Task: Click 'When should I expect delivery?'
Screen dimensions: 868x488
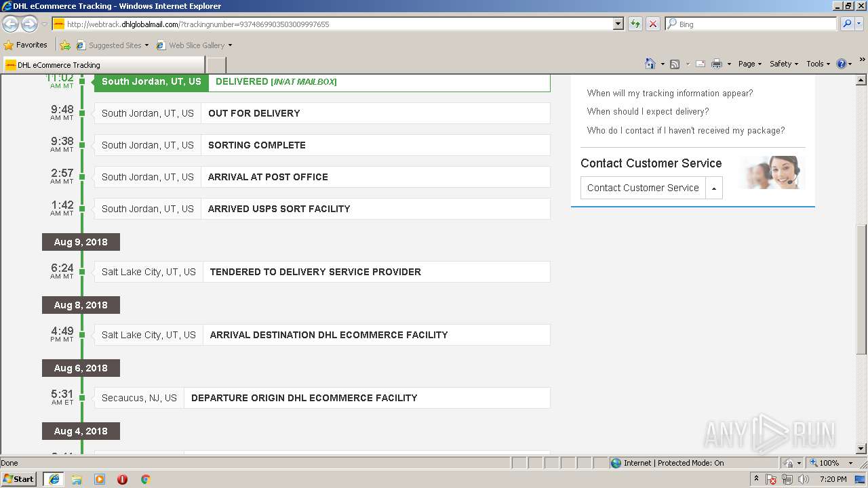Action: pos(648,111)
